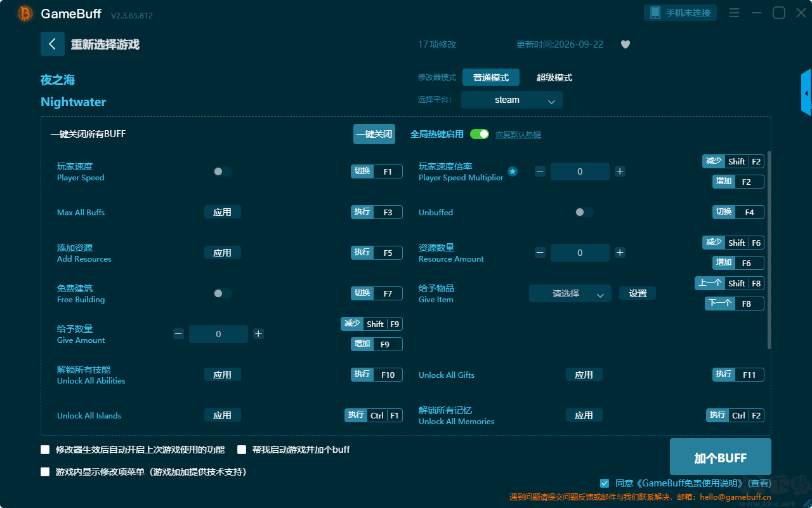This screenshot has width=812, height=508.
Task: Click the cheat list vertical scrollbar
Action: 769,250
